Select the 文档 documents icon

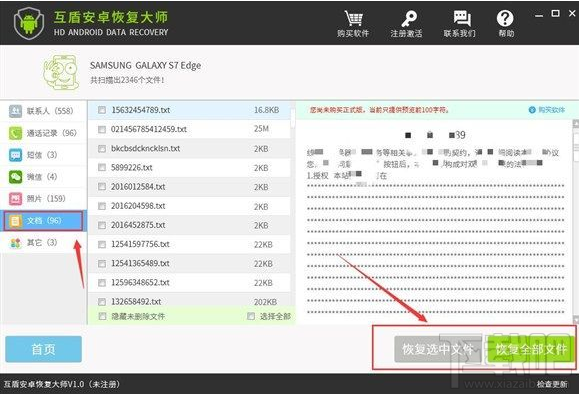click(x=16, y=221)
